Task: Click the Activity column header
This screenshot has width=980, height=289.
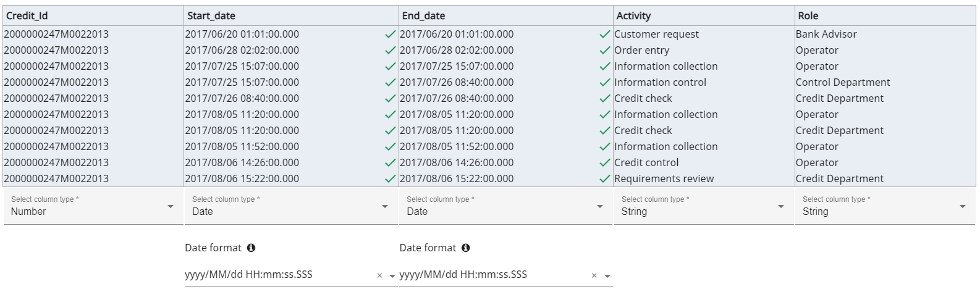Action: 704,16
